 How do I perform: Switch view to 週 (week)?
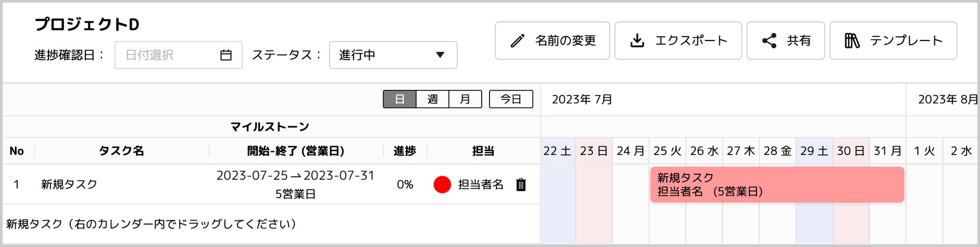[x=433, y=99]
